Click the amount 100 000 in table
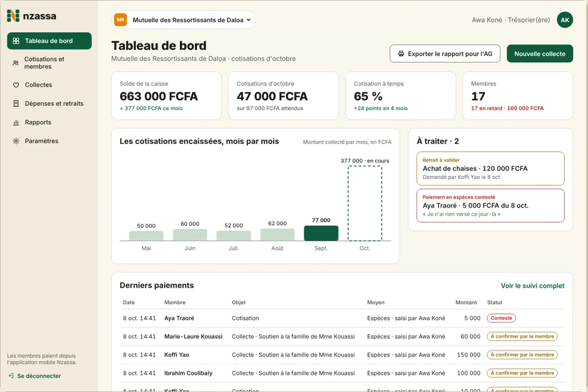Viewport: 588px width, 392px height. (x=468, y=373)
